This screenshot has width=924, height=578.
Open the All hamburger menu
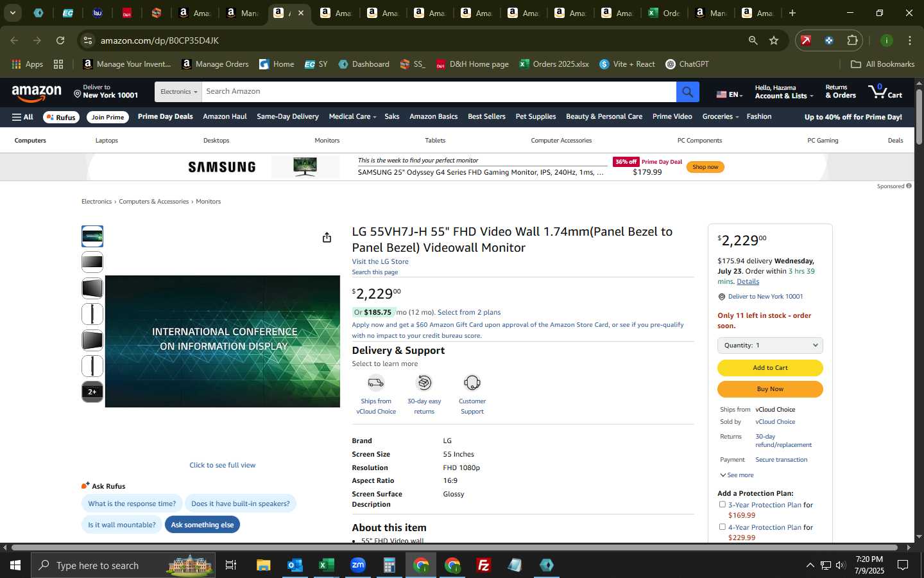(x=22, y=117)
